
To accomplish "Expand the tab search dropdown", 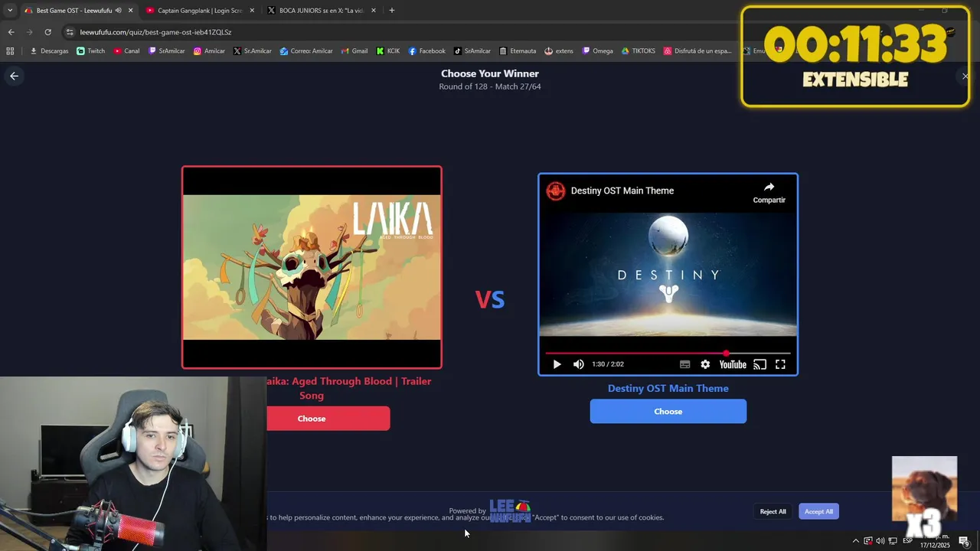I will pyautogui.click(x=10, y=11).
